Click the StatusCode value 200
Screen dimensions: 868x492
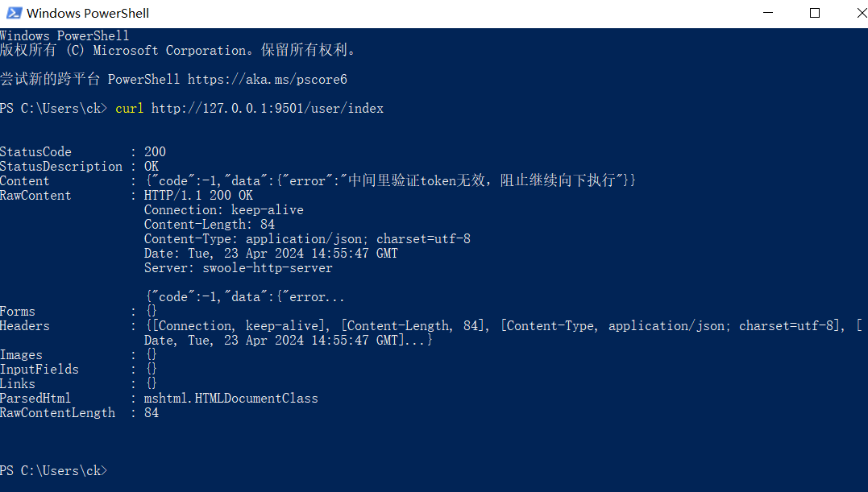point(155,152)
